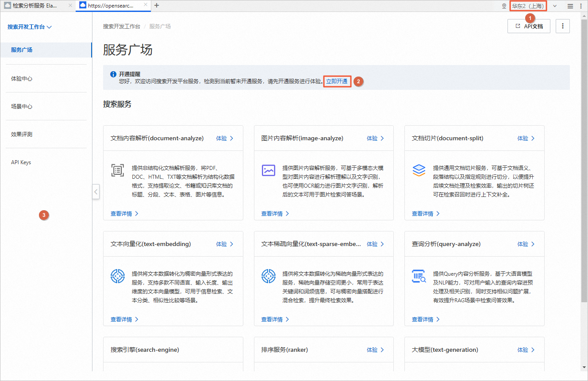Click 搜索开发工作台 in the breadcrumb
This screenshot has height=381, width=588.
[x=122, y=27]
